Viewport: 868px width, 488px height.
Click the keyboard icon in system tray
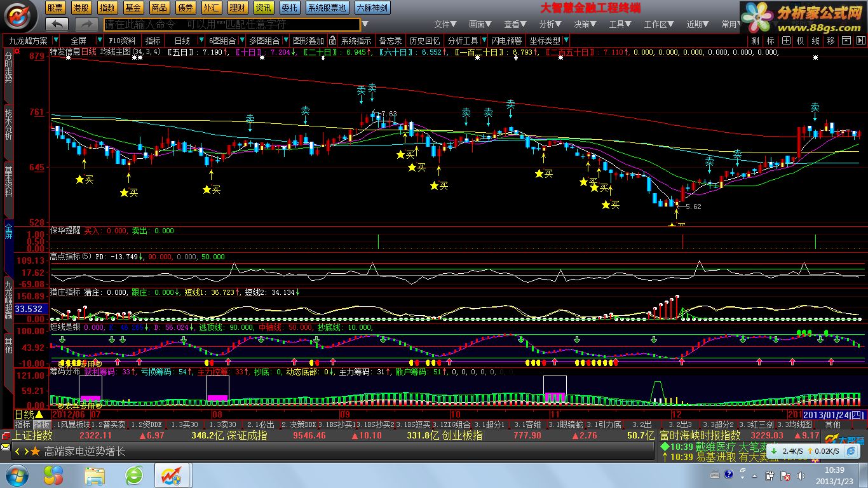(715, 475)
